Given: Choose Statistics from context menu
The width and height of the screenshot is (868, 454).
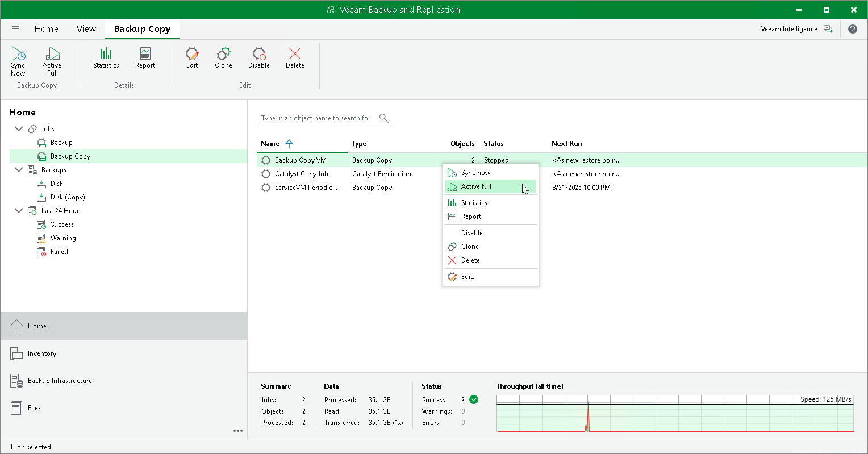Looking at the screenshot, I should coord(491,203).
